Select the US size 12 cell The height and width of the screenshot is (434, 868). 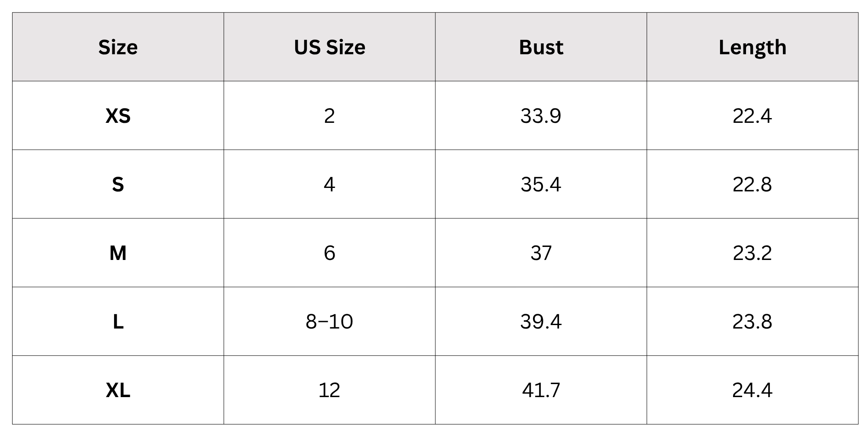pyautogui.click(x=329, y=390)
